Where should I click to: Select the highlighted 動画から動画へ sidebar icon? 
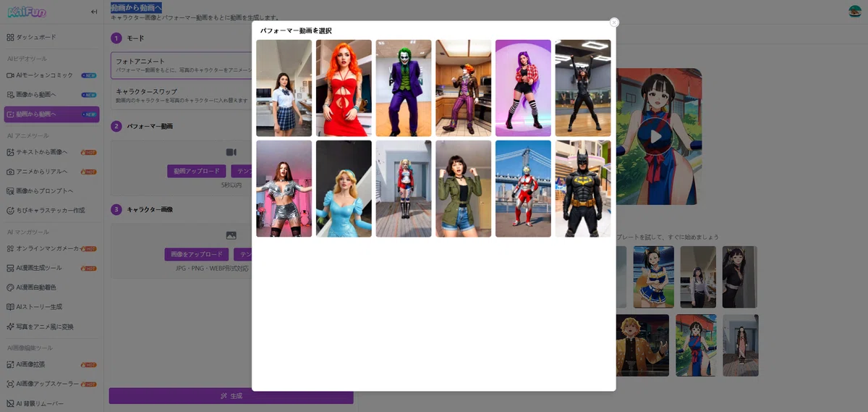coord(10,114)
